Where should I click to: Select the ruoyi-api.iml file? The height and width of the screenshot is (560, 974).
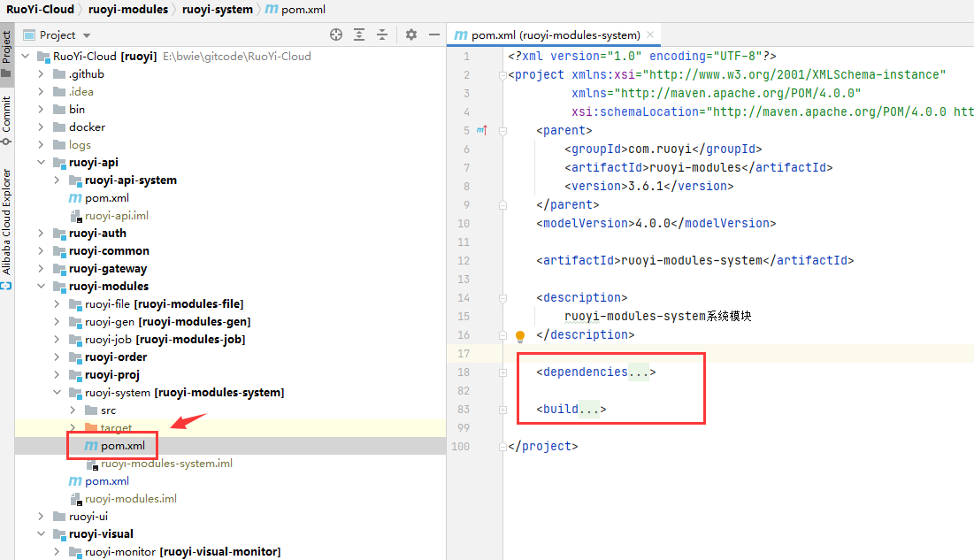116,216
